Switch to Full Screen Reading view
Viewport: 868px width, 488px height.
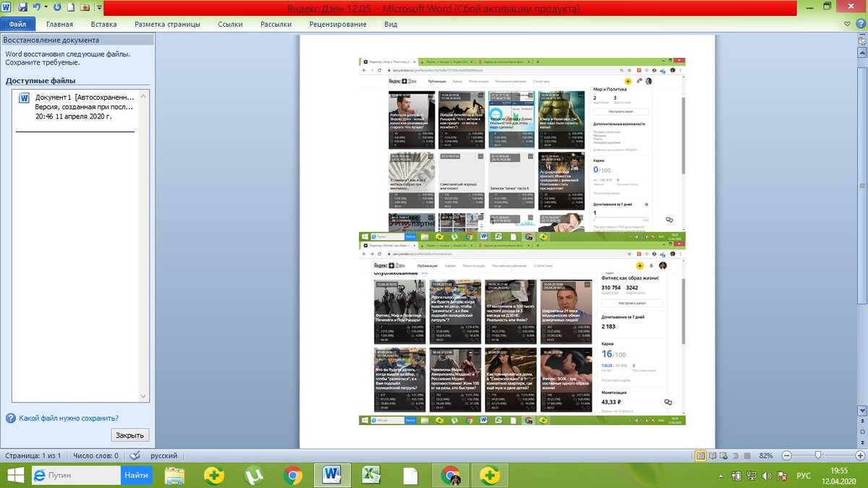712,455
